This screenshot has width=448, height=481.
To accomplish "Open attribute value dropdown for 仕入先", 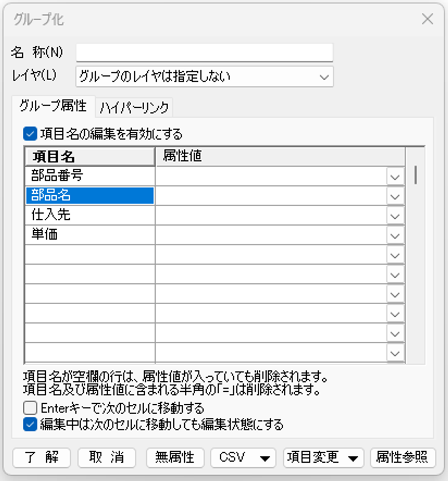I will pos(395,216).
